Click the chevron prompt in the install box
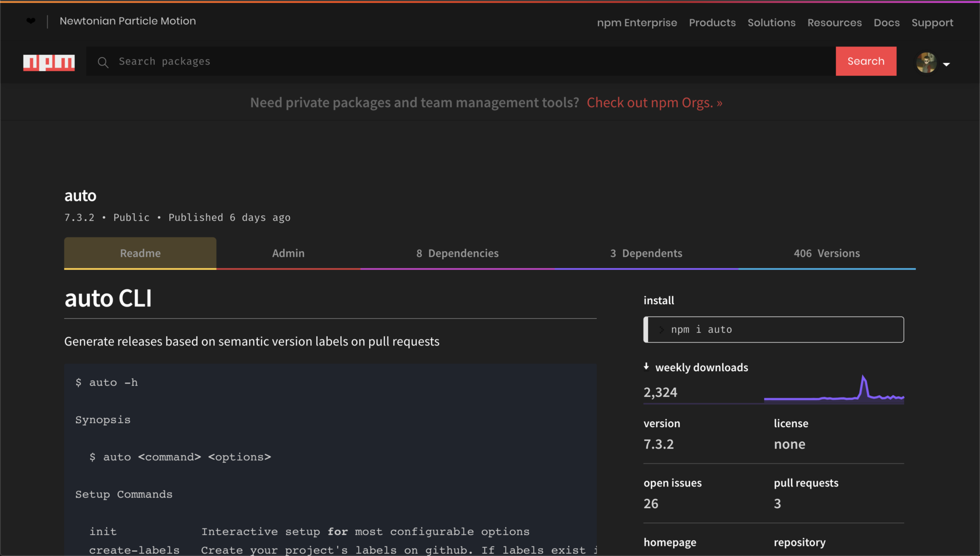Image resolution: width=980 pixels, height=556 pixels. (x=661, y=330)
